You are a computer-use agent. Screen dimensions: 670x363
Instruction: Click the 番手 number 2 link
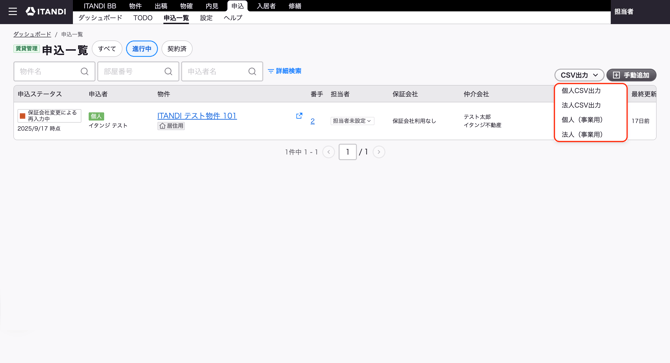click(312, 121)
